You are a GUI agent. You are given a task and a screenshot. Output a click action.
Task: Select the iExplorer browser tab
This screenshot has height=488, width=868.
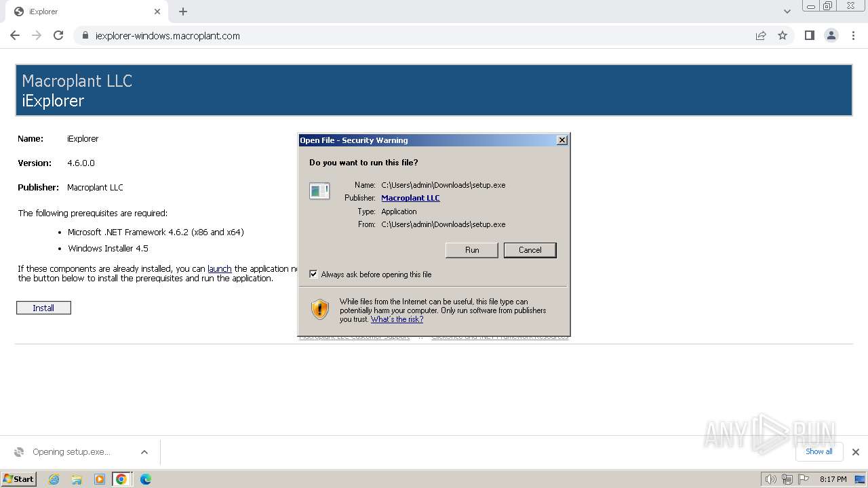(87, 12)
